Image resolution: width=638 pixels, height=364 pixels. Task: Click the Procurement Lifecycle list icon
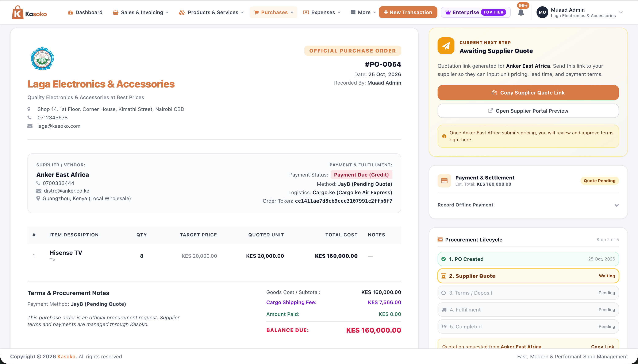click(x=440, y=240)
